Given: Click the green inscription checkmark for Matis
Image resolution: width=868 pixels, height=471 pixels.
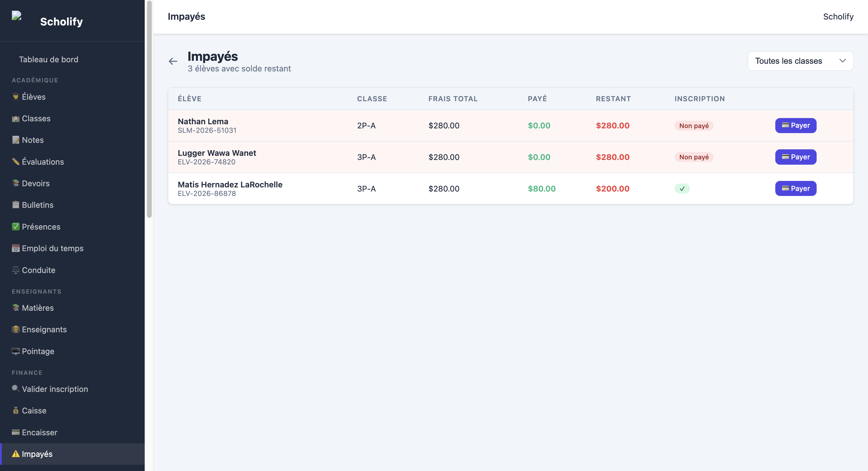Looking at the screenshot, I should coord(682,189).
